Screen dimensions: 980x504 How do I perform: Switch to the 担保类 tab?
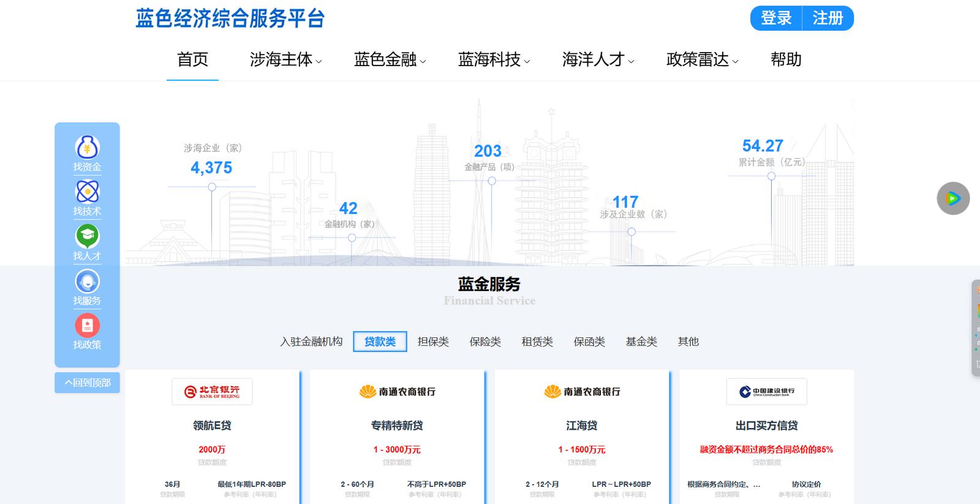433,342
